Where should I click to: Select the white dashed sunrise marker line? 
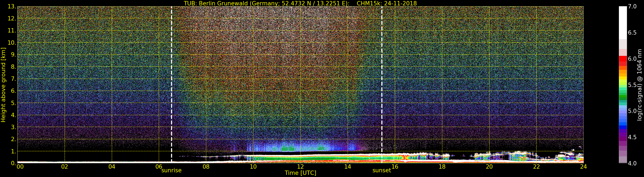pos(171,85)
